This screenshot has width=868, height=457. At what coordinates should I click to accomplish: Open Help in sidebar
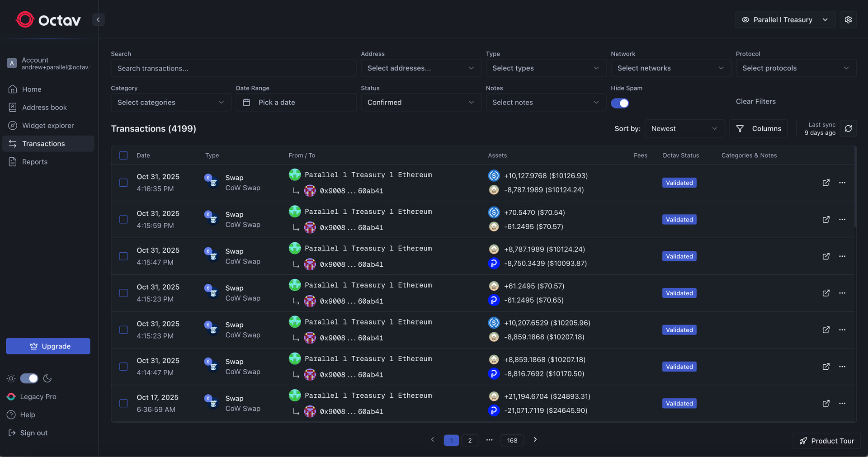click(x=21, y=415)
